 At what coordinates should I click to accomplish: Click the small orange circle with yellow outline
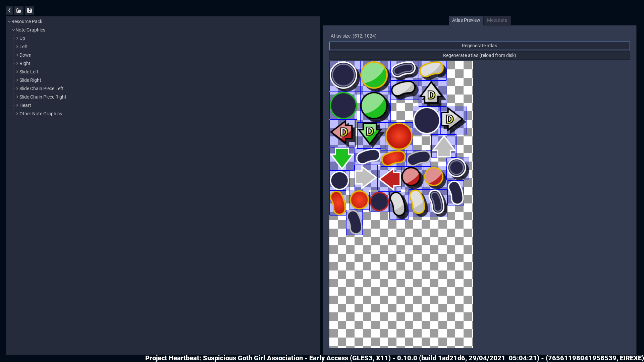pyautogui.click(x=359, y=200)
